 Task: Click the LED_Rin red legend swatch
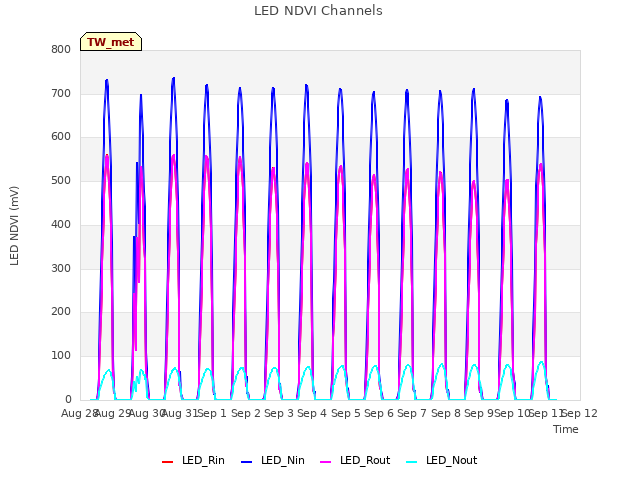[x=167, y=462]
